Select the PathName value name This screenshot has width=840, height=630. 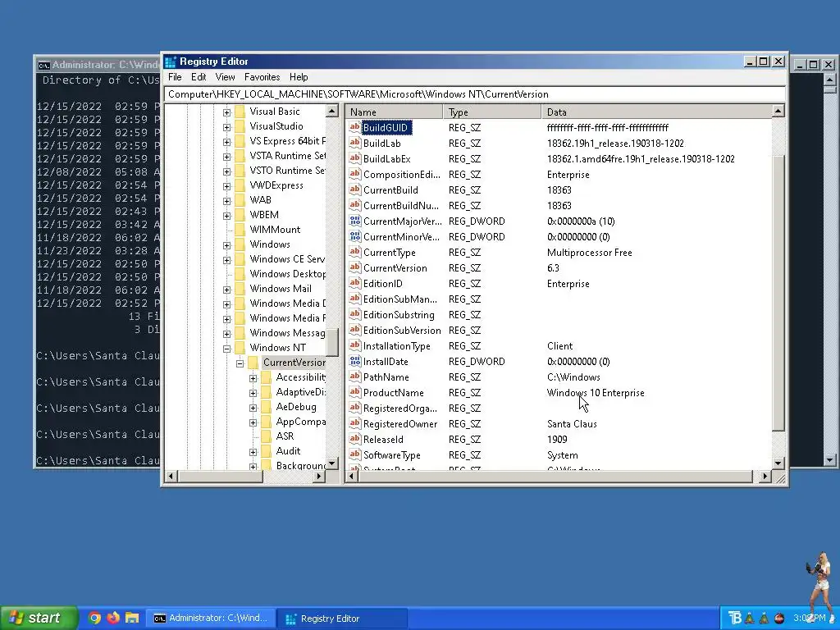click(386, 377)
